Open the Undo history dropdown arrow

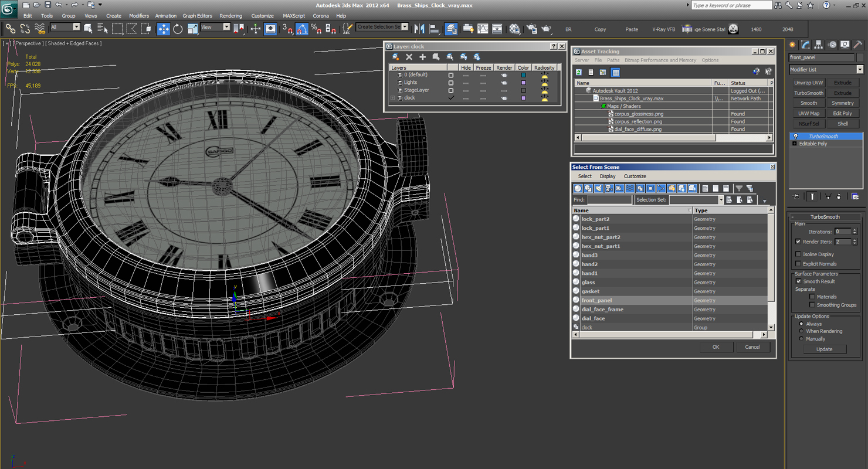pyautogui.click(x=66, y=5)
